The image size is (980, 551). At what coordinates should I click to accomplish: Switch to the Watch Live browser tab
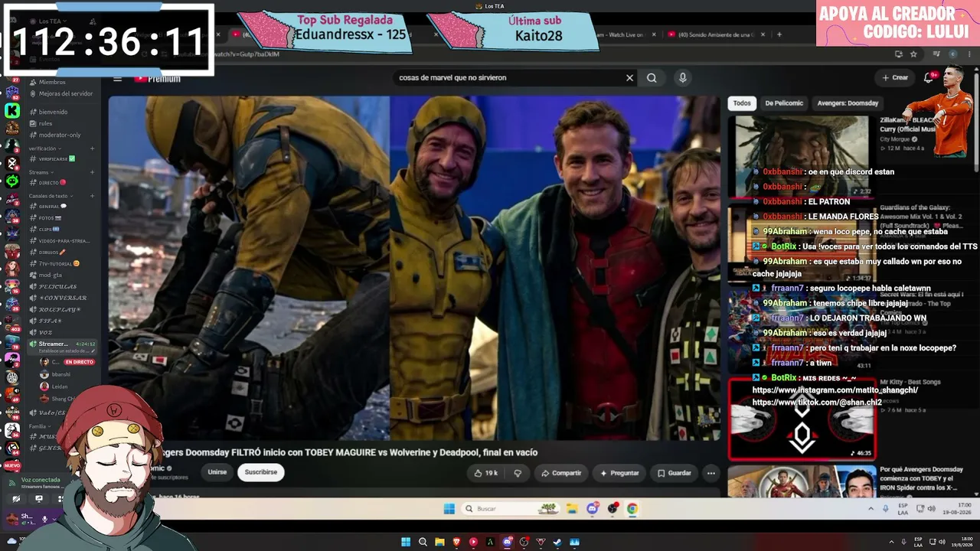pyautogui.click(x=628, y=34)
